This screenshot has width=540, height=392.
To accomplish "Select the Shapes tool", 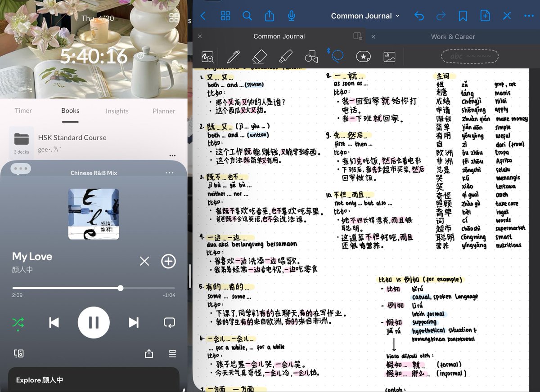I will 311,57.
